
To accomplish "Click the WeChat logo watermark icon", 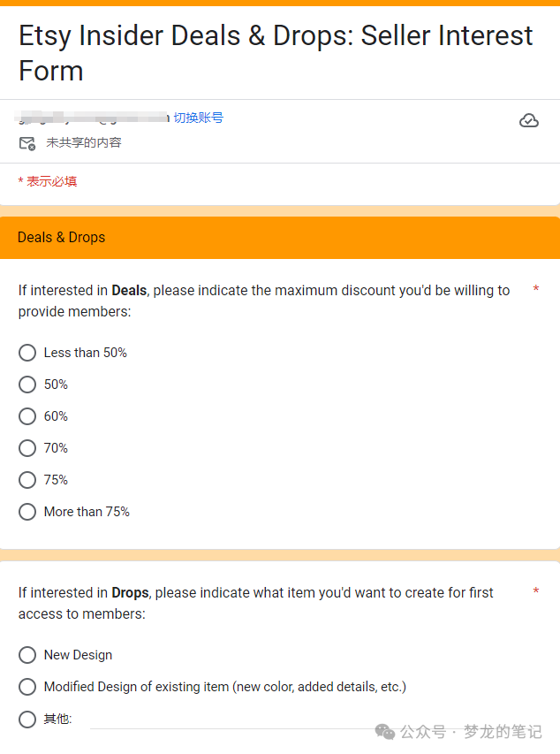I will tap(384, 732).
